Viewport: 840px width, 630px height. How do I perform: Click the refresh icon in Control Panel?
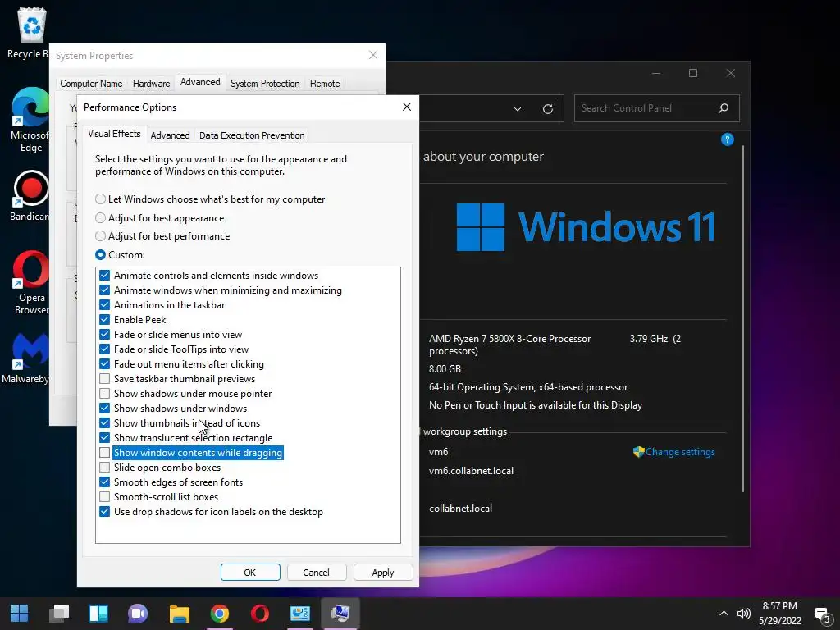547,109
